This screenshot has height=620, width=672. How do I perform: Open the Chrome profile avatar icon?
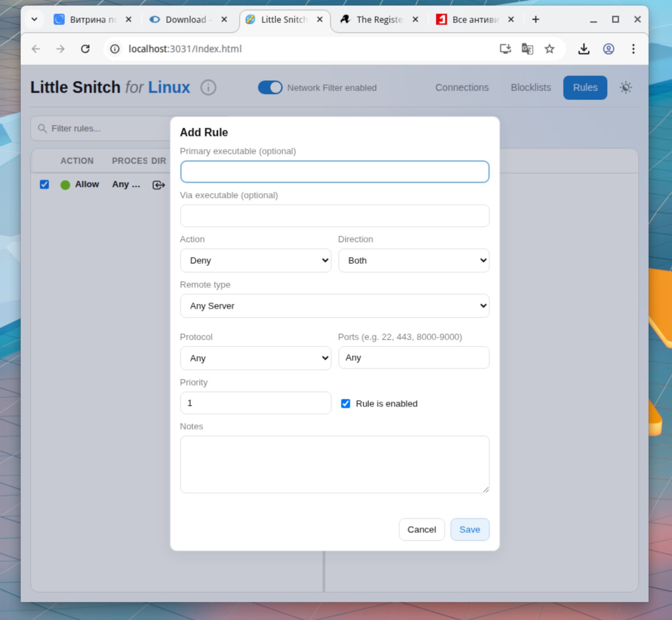click(608, 49)
